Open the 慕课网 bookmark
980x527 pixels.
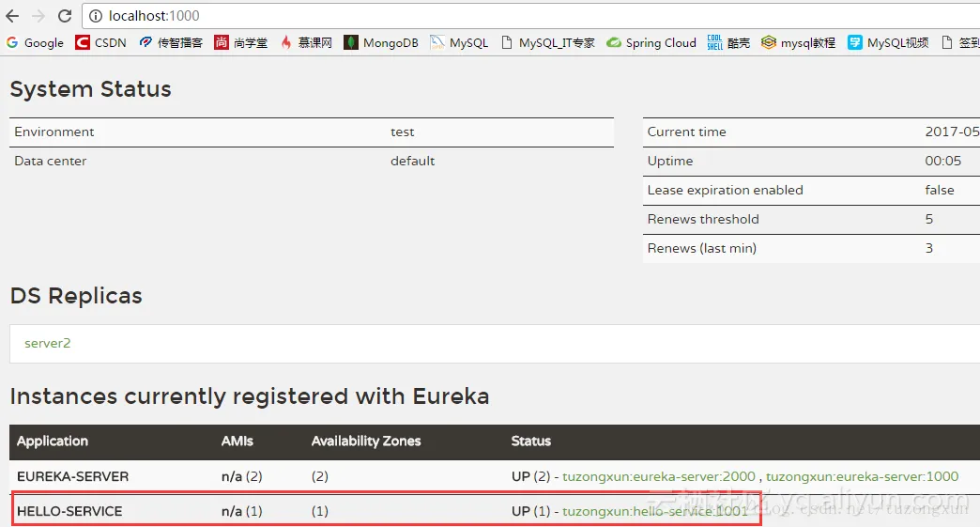(306, 42)
